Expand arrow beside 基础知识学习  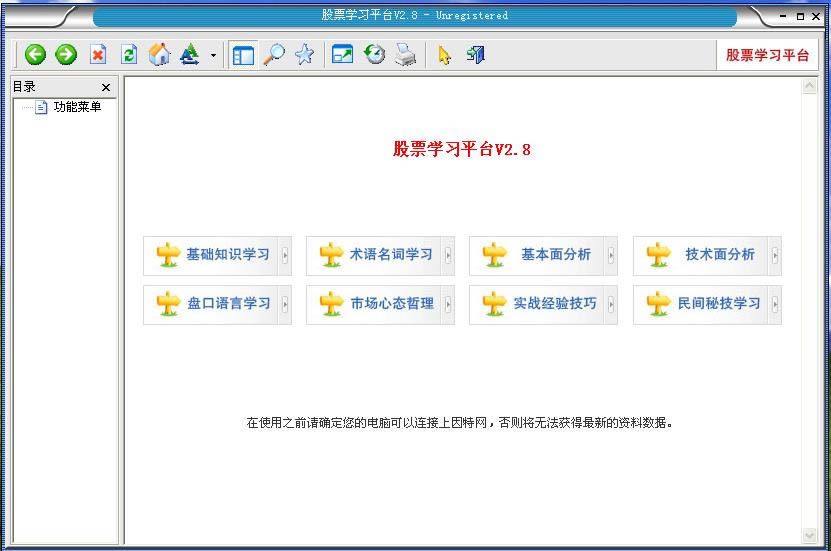[285, 256]
